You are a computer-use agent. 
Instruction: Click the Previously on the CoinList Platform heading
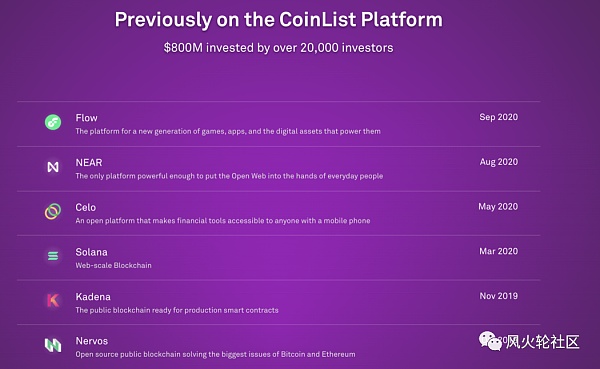279,20
